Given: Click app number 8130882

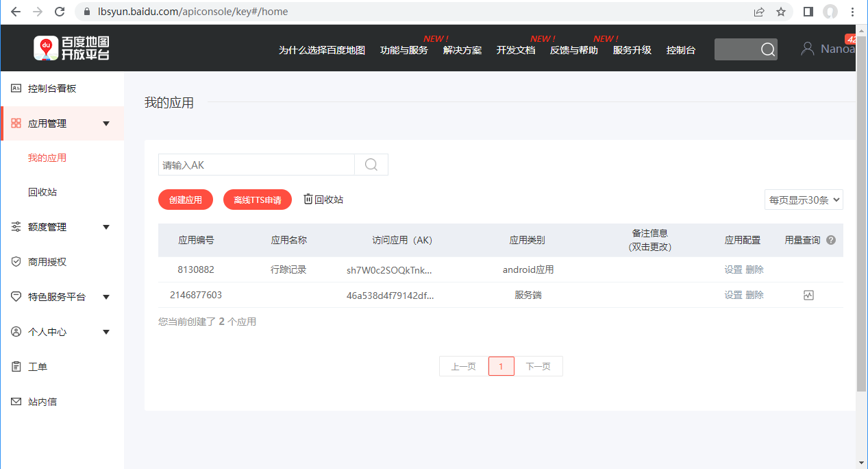Looking at the screenshot, I should [196, 269].
